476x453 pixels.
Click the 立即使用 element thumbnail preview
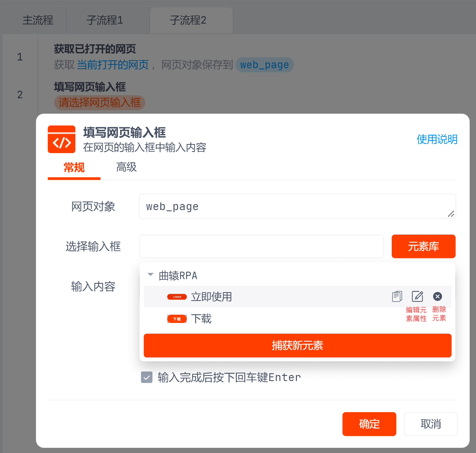coord(177,297)
